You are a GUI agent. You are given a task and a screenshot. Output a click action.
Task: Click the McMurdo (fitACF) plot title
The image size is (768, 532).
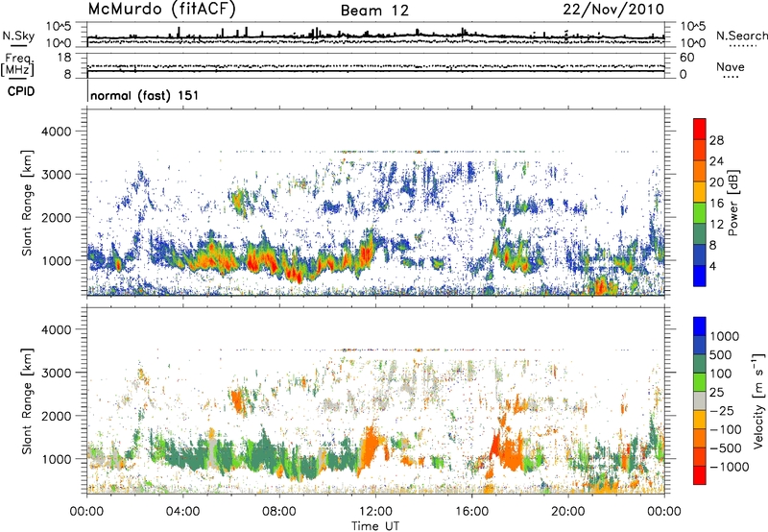(161, 9)
